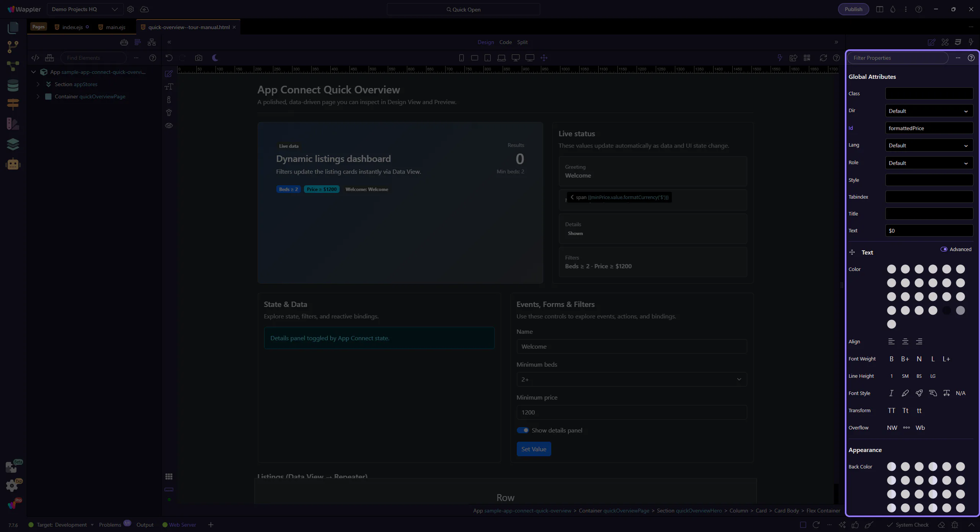Pick the first text Color swatch
Image resolution: width=980 pixels, height=532 pixels.
pos(891,269)
